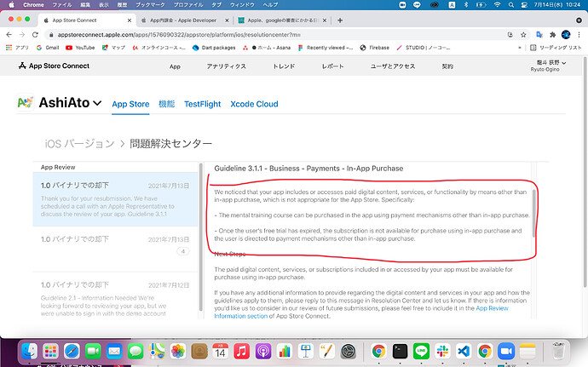Open the Chrome three-dot menu
588x367 pixels.
pos(579,35)
